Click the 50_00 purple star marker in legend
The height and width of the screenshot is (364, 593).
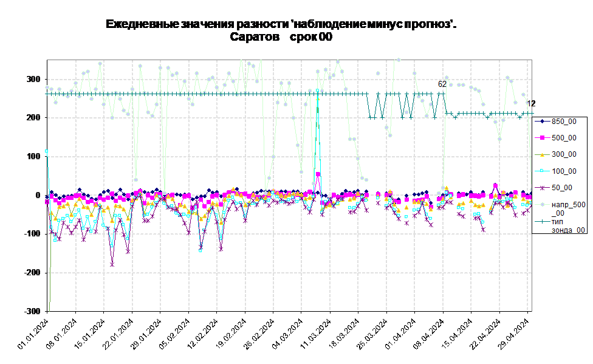click(x=542, y=188)
